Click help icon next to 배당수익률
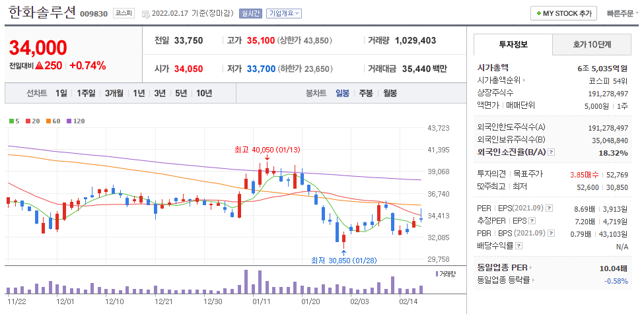This screenshot has width=644, height=314. coord(519,246)
